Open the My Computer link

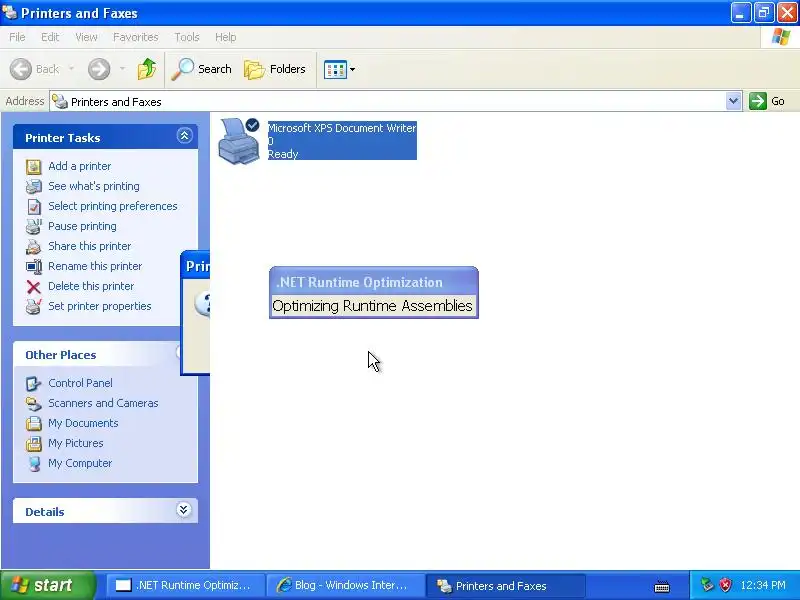[x=80, y=463]
